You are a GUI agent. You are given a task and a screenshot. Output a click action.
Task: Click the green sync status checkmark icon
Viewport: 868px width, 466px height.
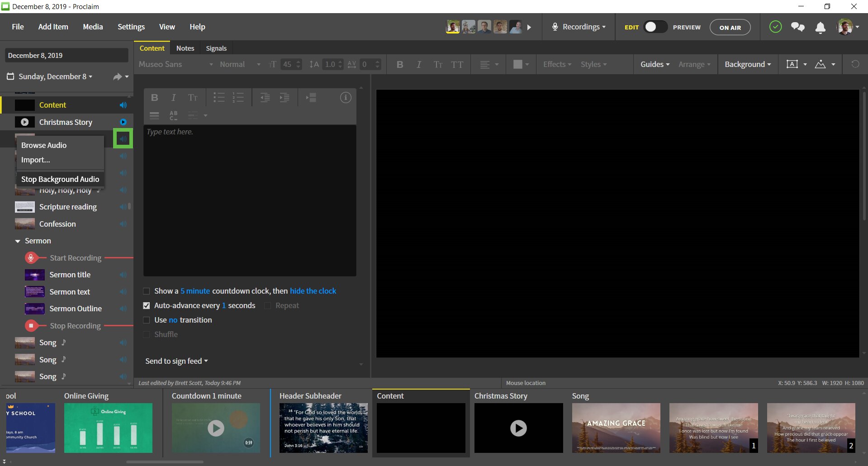775,27
